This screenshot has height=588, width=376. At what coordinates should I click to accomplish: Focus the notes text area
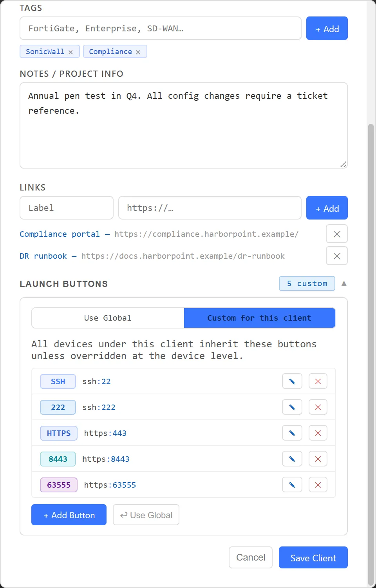[184, 125]
